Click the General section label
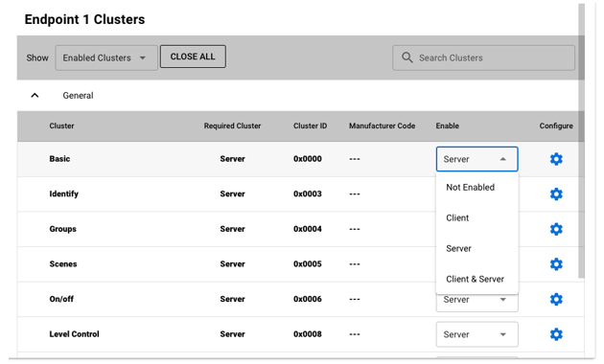Screen dimensions: 604x364 click(x=78, y=96)
